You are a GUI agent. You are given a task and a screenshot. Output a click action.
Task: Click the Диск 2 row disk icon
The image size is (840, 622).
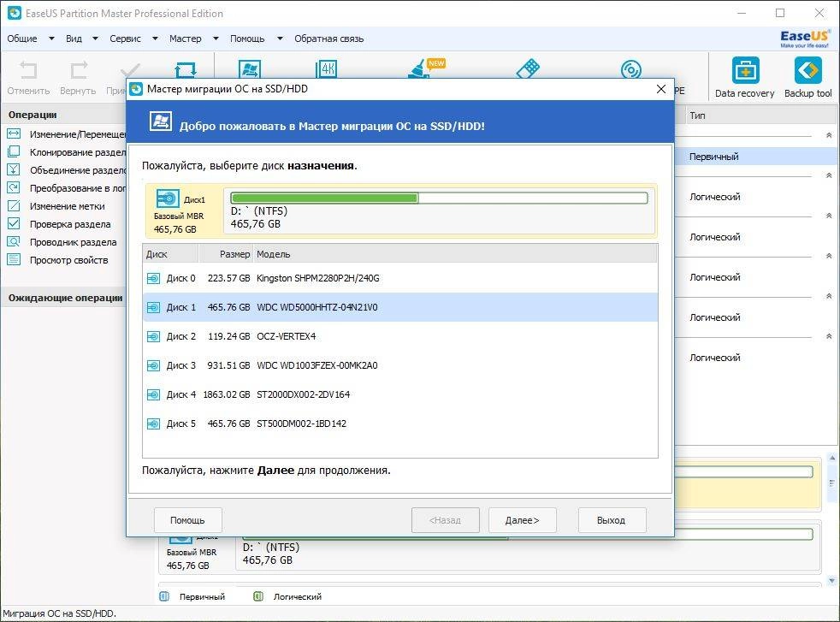coord(153,336)
